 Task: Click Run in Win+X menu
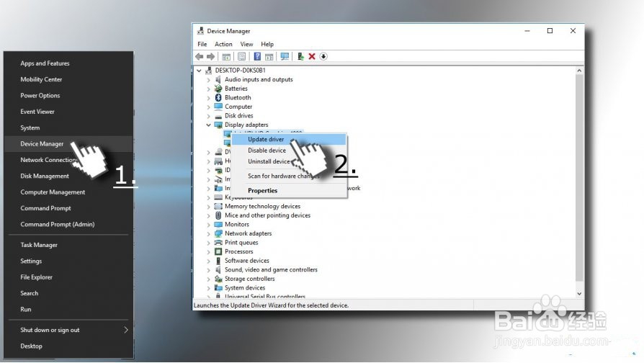(x=68, y=309)
